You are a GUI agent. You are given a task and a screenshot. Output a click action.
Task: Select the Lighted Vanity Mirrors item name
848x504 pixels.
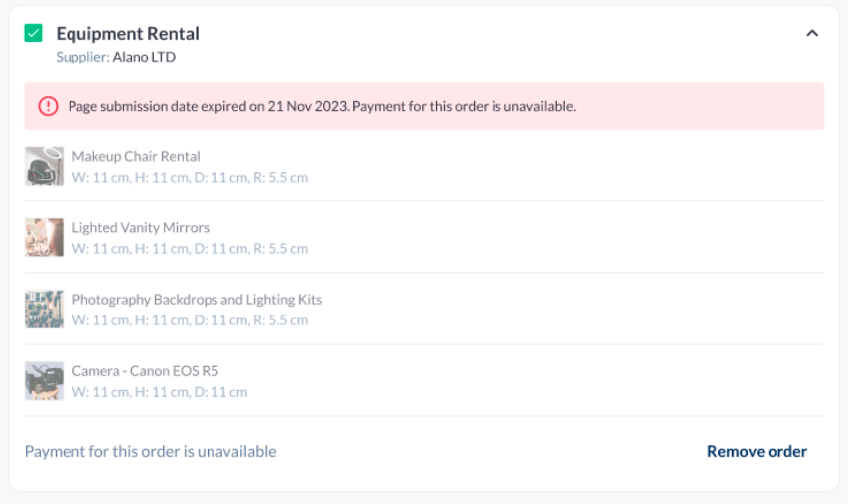[x=141, y=227]
